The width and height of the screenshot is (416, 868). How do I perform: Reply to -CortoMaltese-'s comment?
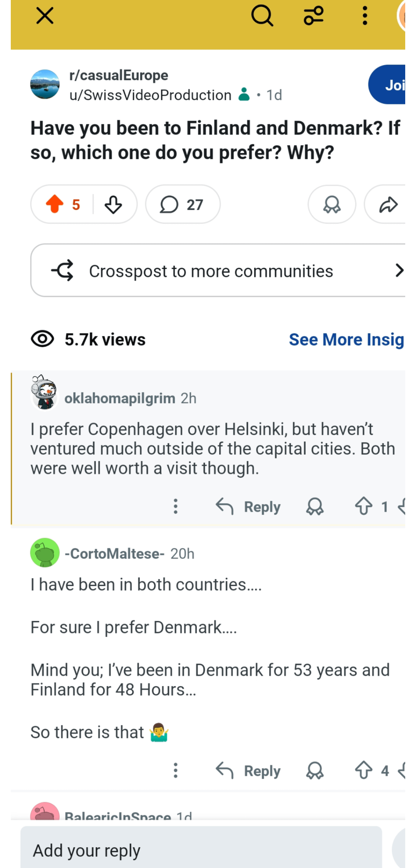(x=248, y=771)
